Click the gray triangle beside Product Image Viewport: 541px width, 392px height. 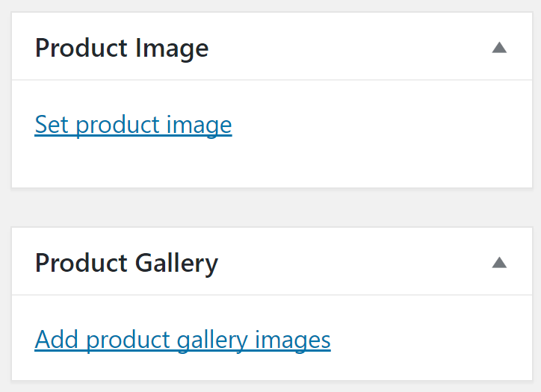click(499, 48)
